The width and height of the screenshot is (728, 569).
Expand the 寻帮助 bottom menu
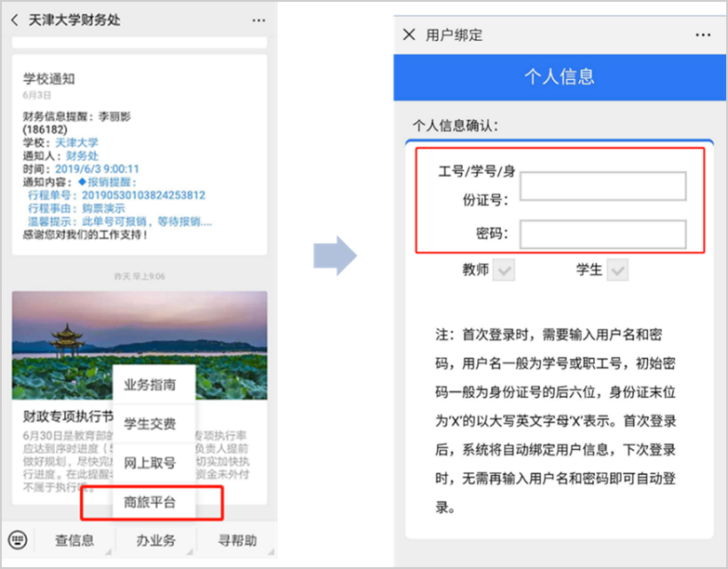[237, 540]
